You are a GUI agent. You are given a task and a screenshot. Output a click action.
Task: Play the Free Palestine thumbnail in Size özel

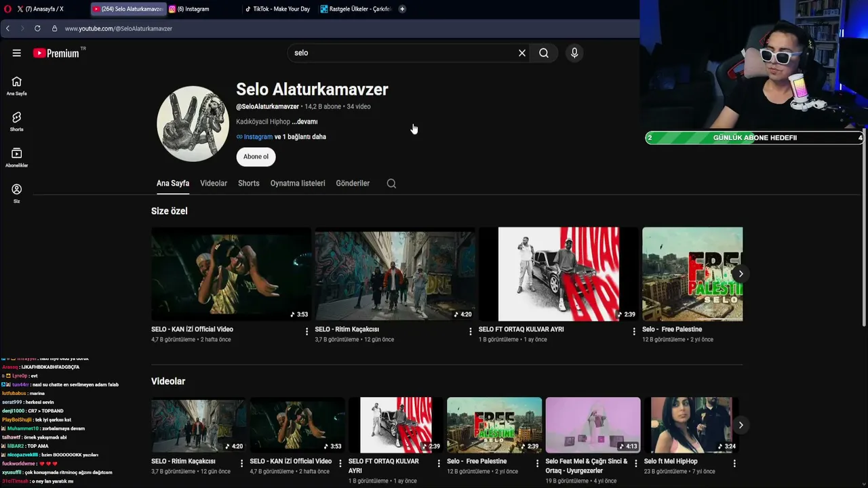coord(692,274)
